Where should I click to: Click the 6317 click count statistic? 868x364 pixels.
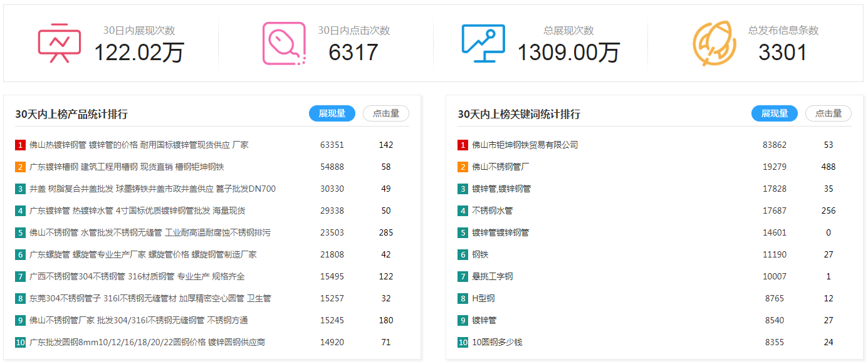(353, 53)
